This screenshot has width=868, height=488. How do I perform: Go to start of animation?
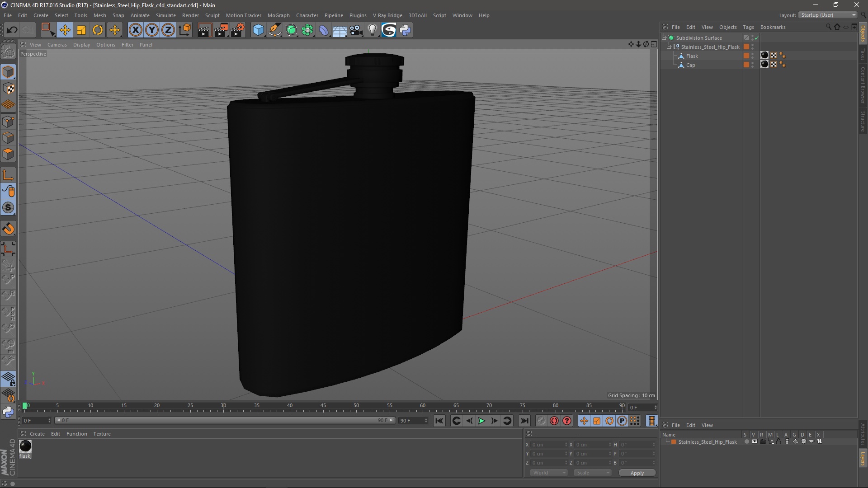click(439, 421)
